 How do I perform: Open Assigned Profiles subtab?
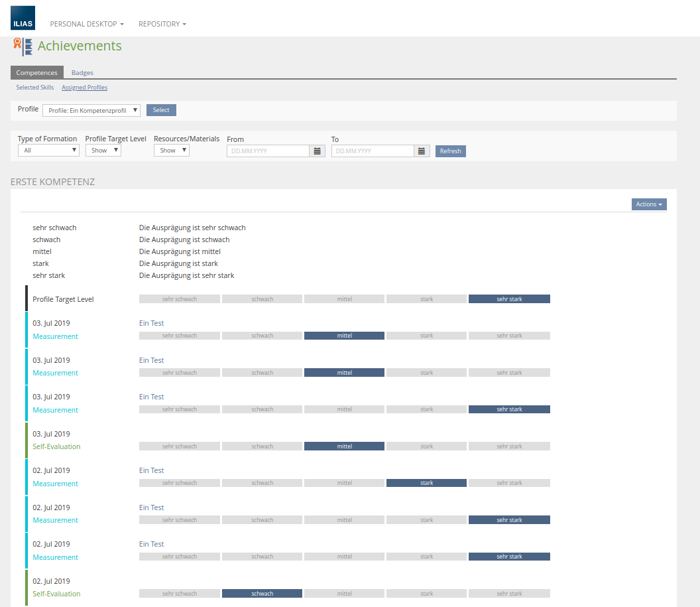click(x=84, y=88)
